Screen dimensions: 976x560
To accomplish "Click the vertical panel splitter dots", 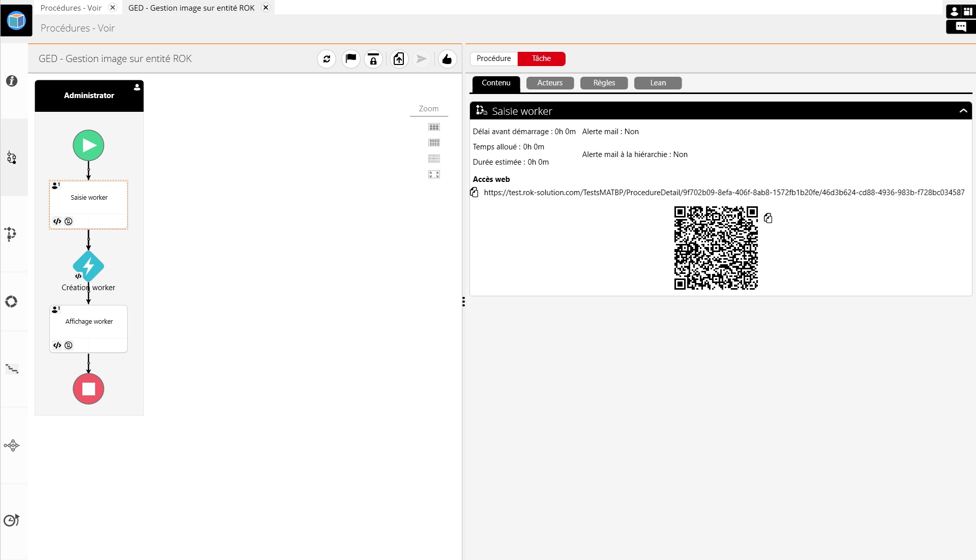I will pos(463,302).
